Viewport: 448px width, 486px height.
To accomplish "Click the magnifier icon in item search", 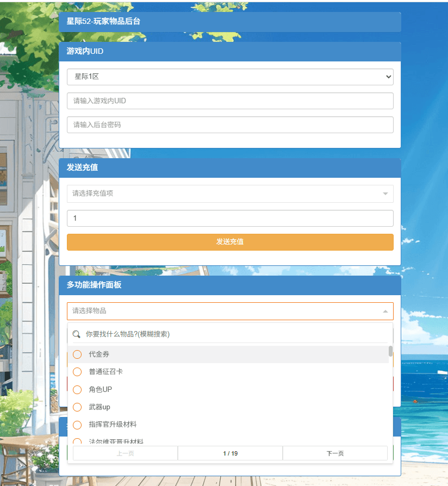I will (x=77, y=334).
